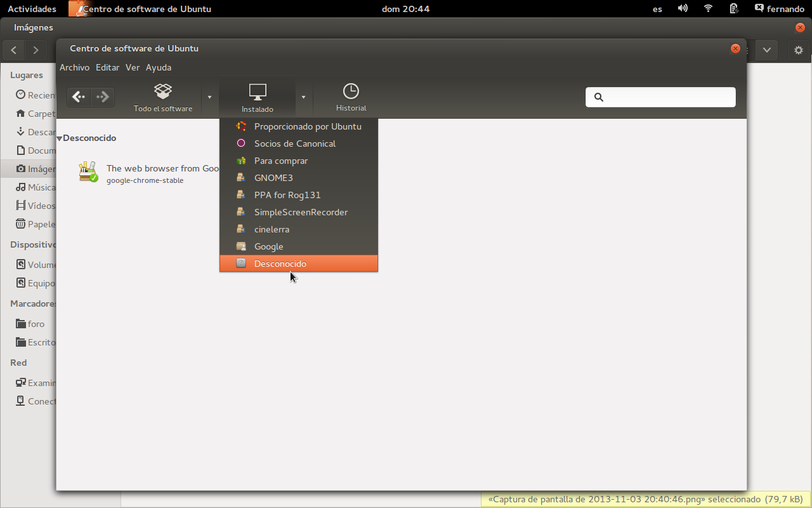
Task: Open the Editar menu
Action: 107,67
